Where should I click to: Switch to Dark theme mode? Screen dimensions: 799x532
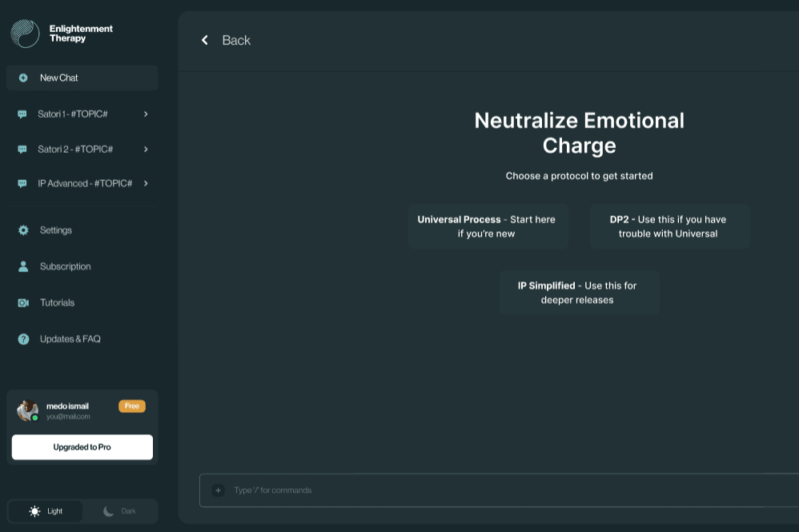(x=119, y=511)
